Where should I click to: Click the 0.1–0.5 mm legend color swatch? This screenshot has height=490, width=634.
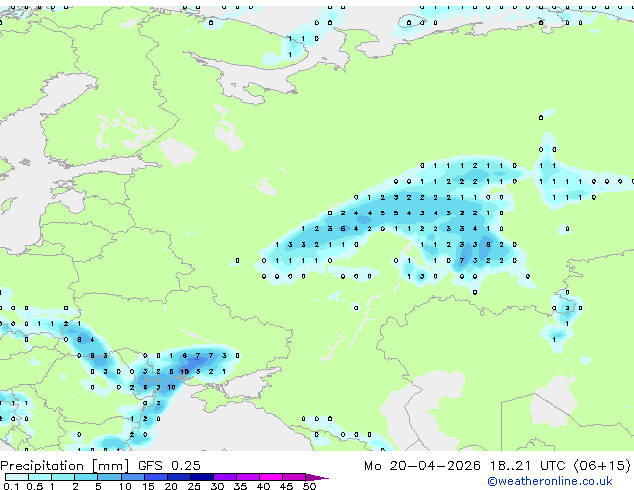click(x=17, y=477)
